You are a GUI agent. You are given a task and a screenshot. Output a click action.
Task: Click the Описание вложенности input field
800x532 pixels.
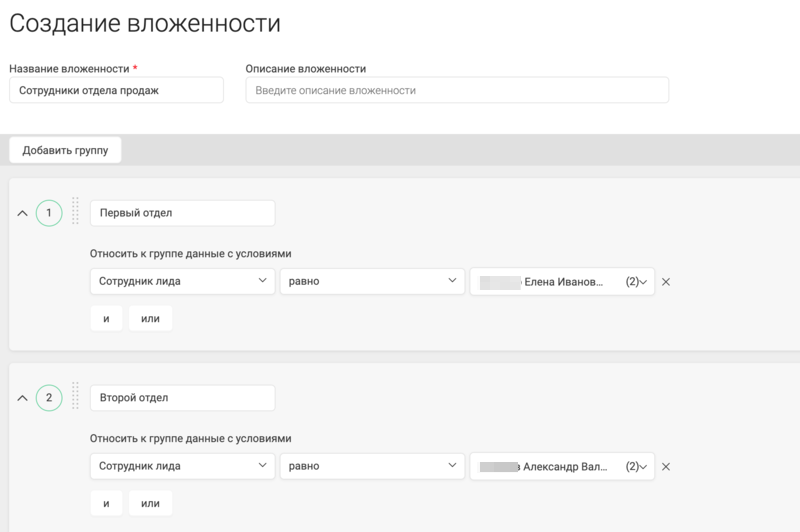point(457,90)
